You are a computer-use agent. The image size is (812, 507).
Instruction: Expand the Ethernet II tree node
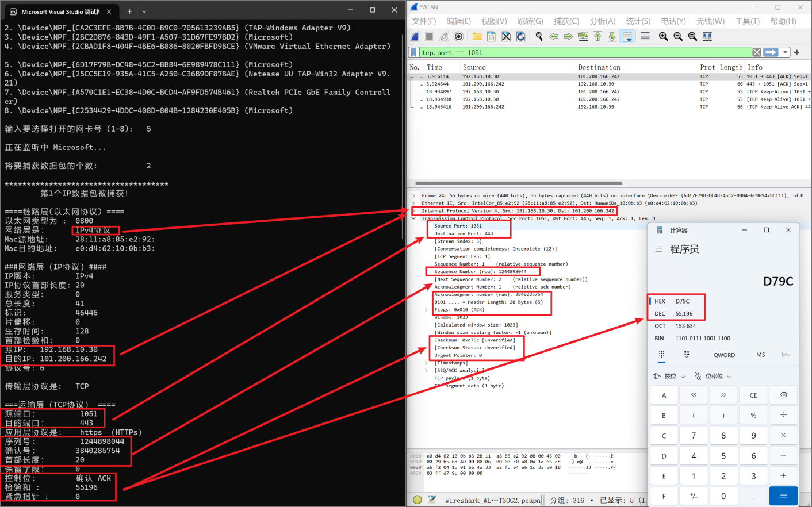pos(413,203)
